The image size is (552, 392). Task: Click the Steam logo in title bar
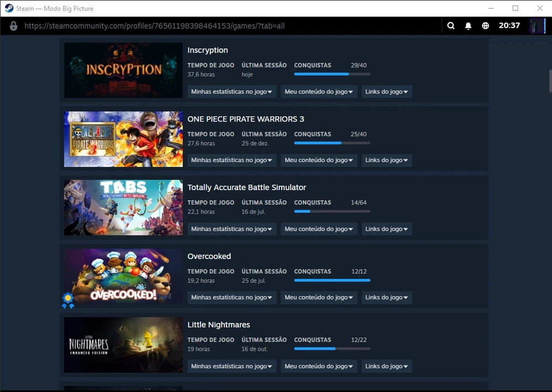pyautogui.click(x=9, y=8)
